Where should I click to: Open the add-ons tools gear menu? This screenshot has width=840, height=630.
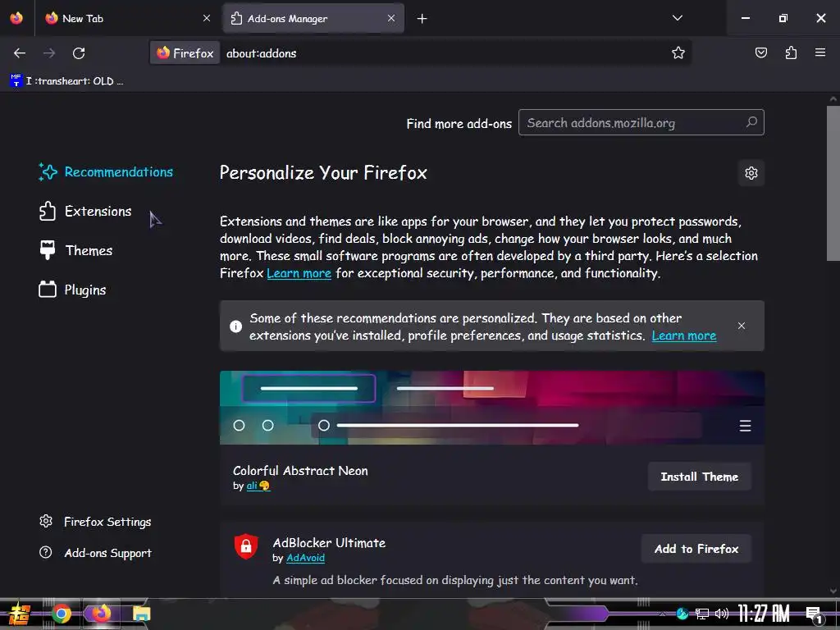[x=751, y=173]
